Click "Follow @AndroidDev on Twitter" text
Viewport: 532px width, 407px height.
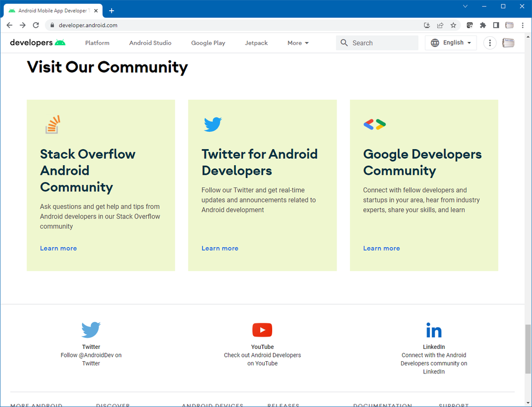point(91,359)
